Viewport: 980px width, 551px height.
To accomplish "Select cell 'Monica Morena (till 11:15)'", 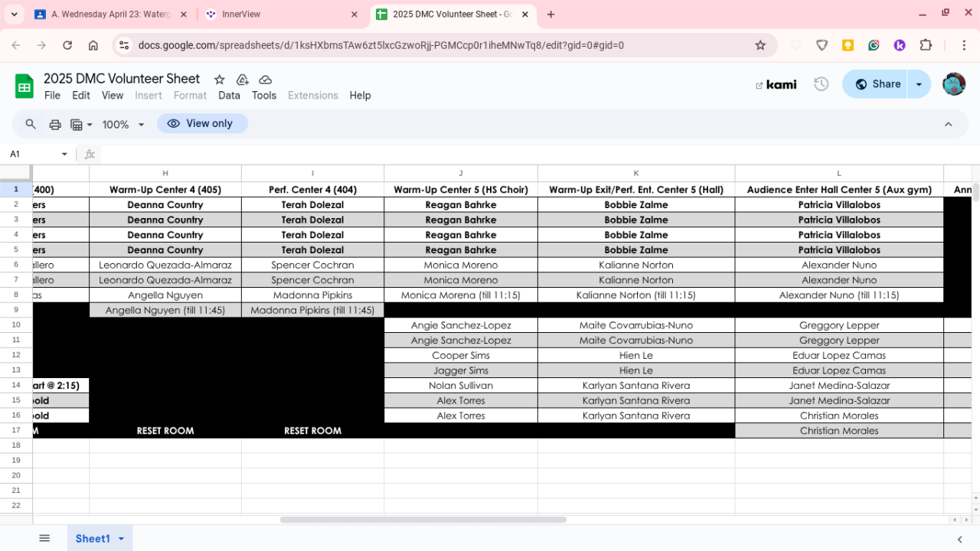I will (461, 295).
